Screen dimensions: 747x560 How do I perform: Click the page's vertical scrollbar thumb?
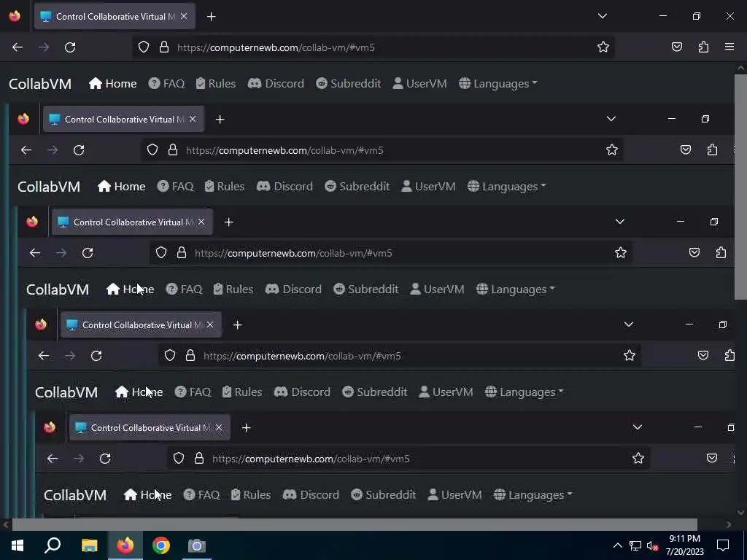(x=740, y=187)
